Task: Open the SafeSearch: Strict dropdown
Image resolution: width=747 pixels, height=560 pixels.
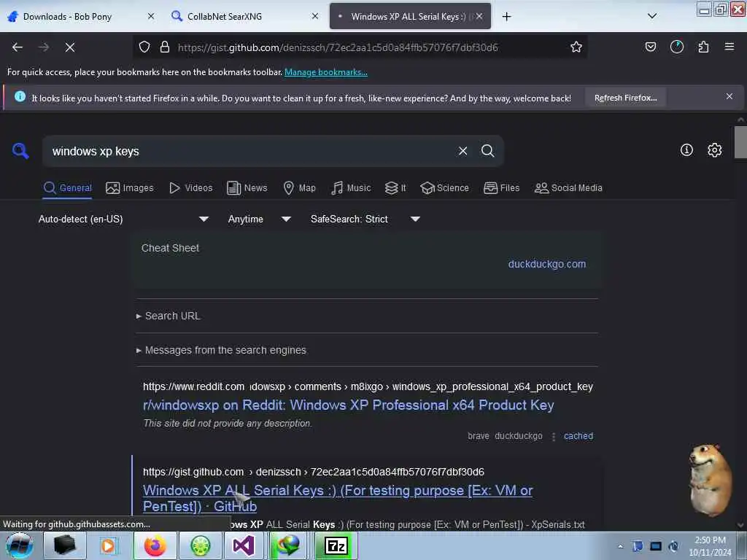Action: point(365,219)
